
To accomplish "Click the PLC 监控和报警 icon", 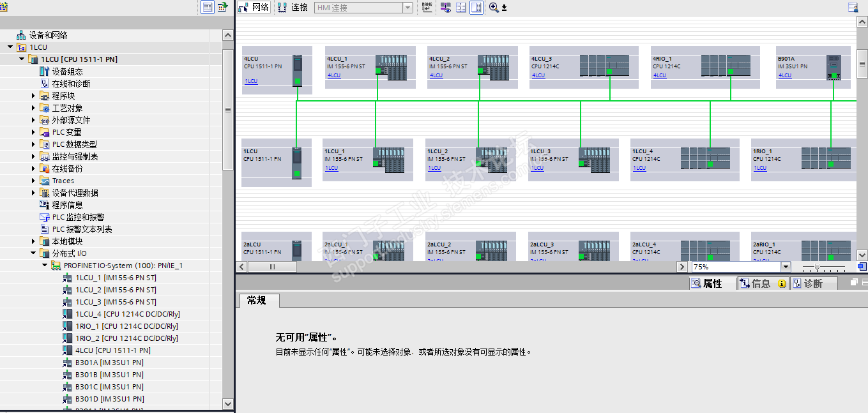I will point(44,217).
